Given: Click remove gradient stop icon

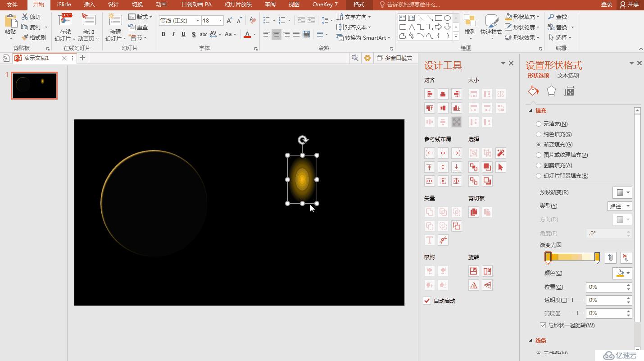Looking at the screenshot, I should [x=626, y=258].
